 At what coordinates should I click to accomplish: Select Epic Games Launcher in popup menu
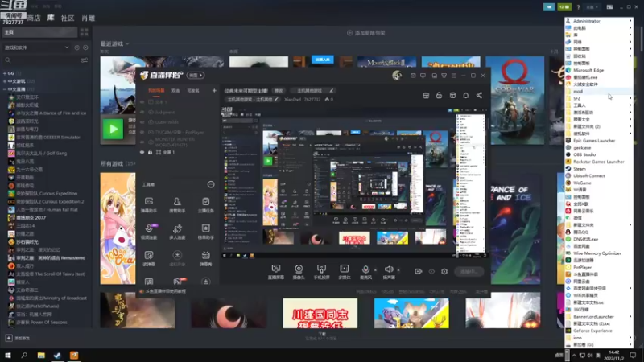coord(599,140)
